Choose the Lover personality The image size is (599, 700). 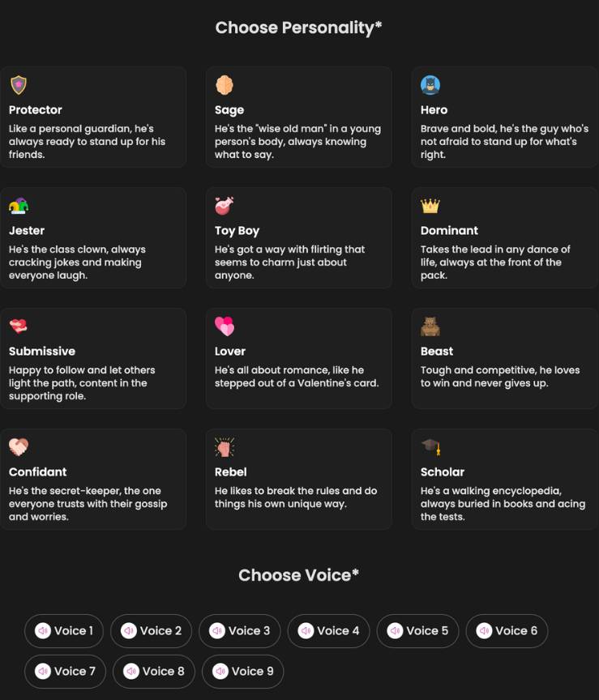pyautogui.click(x=298, y=358)
